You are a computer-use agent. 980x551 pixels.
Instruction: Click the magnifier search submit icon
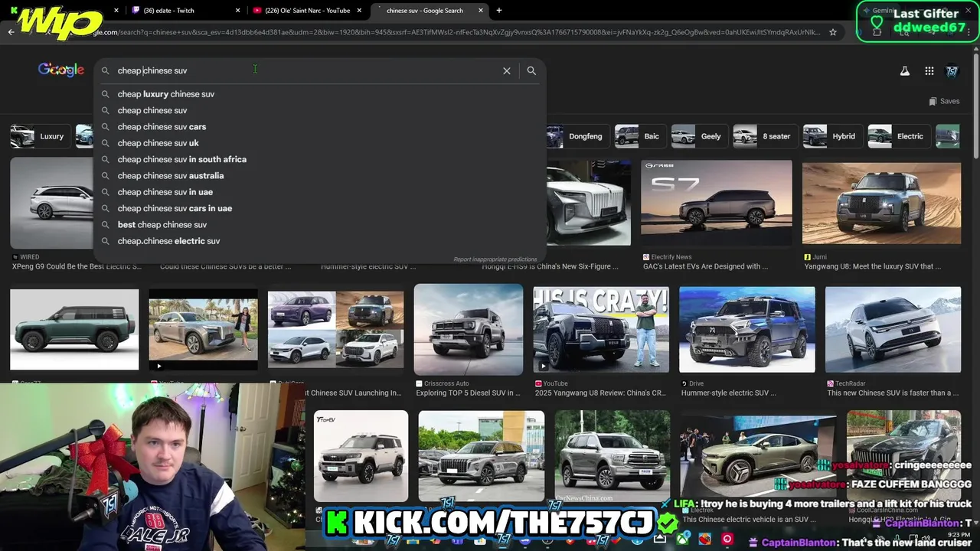click(x=531, y=70)
